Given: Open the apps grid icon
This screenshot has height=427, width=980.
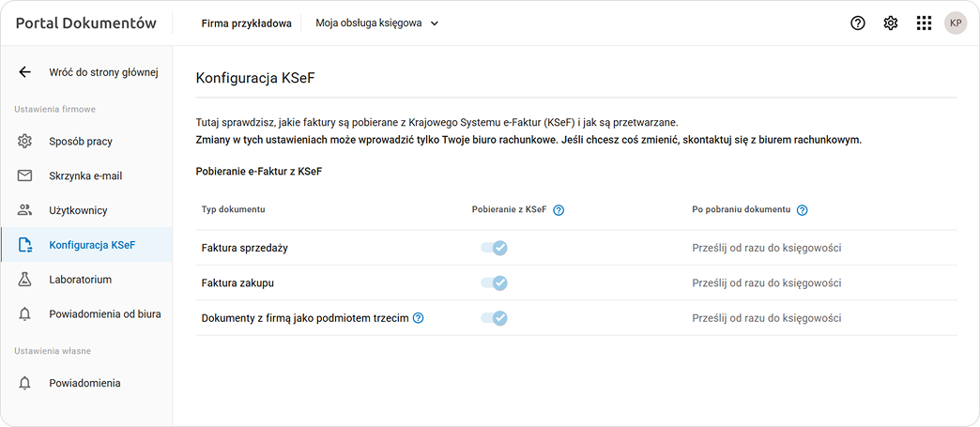Looking at the screenshot, I should tap(924, 23).
